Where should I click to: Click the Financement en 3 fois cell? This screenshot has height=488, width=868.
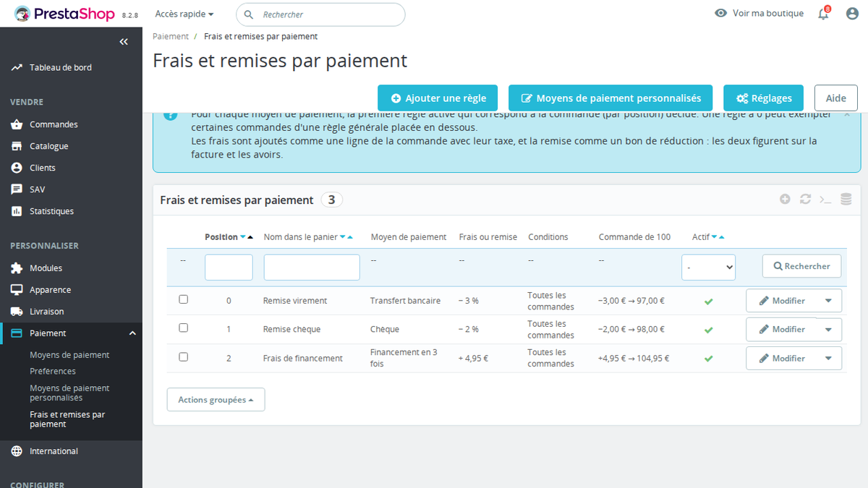[404, 358]
